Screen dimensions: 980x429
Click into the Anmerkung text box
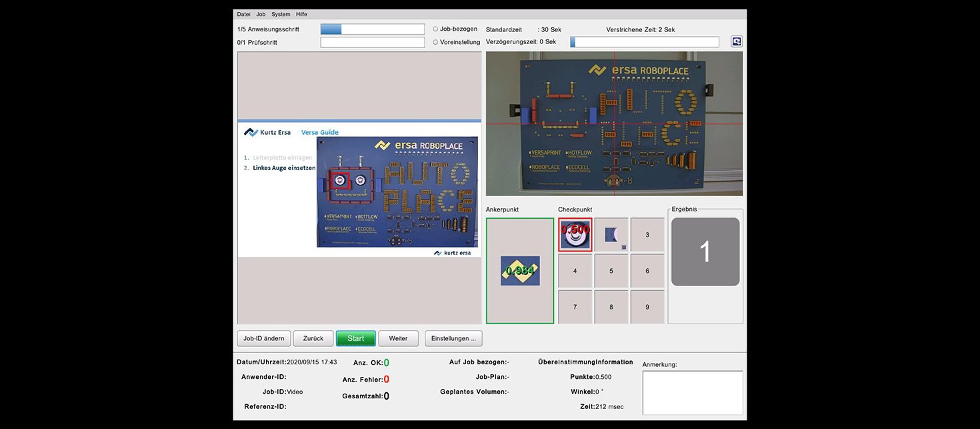coord(693,393)
